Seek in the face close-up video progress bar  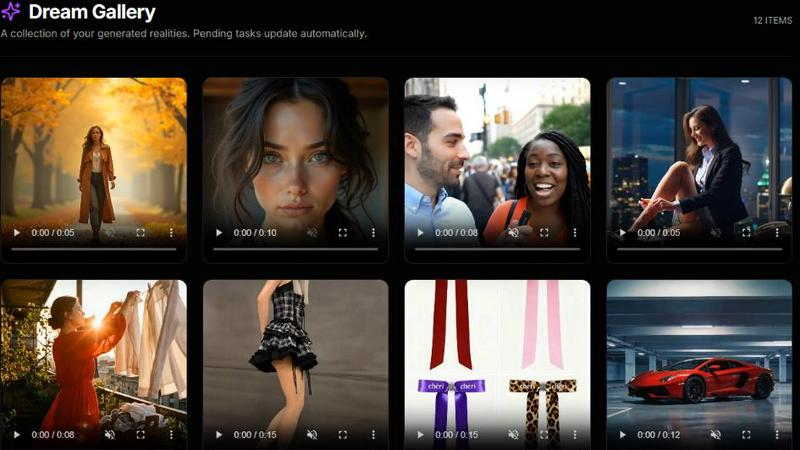click(x=296, y=249)
